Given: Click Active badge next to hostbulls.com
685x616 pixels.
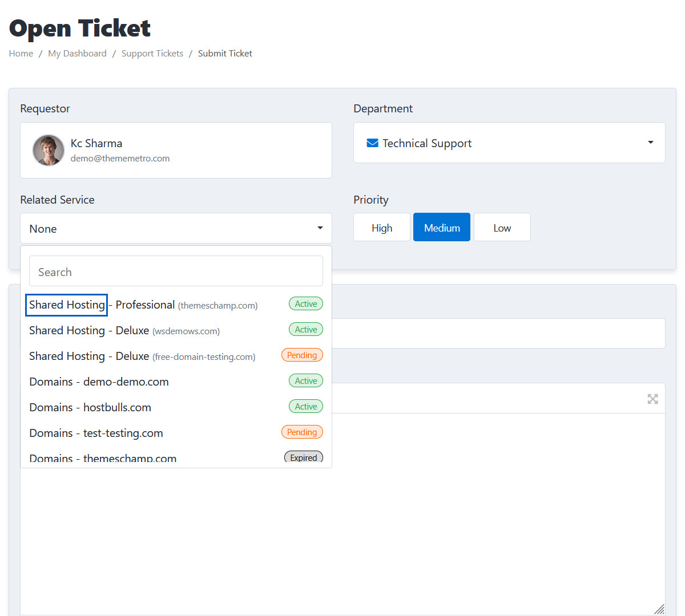Looking at the screenshot, I should click(305, 407).
